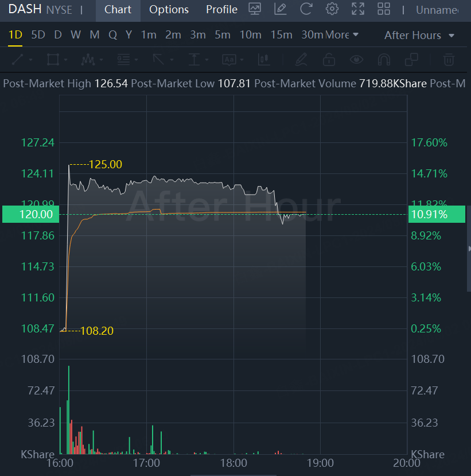Click the 125.00 high price marker
The width and height of the screenshot is (471, 476).
[105, 165]
